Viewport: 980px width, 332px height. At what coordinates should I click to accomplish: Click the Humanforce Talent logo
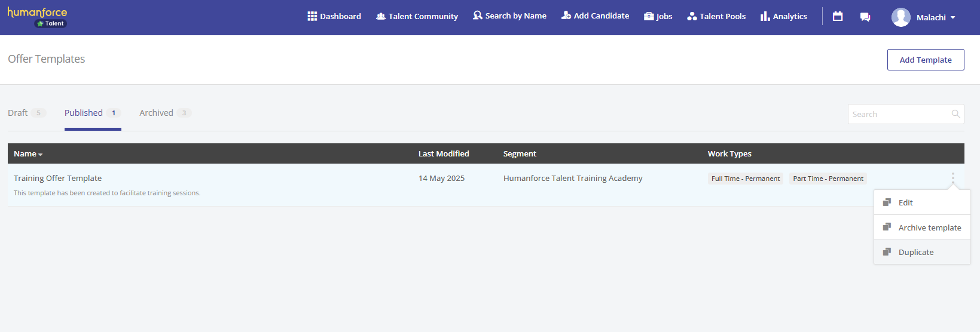tap(37, 17)
